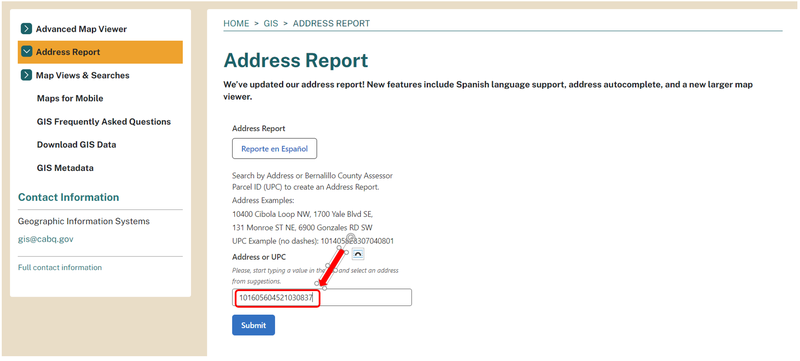Open Map Views & Searches section
Viewport: 800px width, 361px height.
83,75
